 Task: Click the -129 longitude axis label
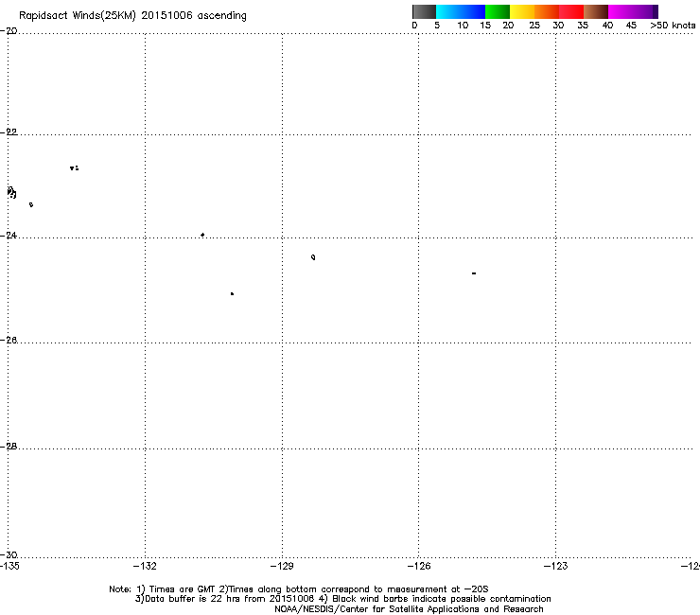[x=282, y=567]
